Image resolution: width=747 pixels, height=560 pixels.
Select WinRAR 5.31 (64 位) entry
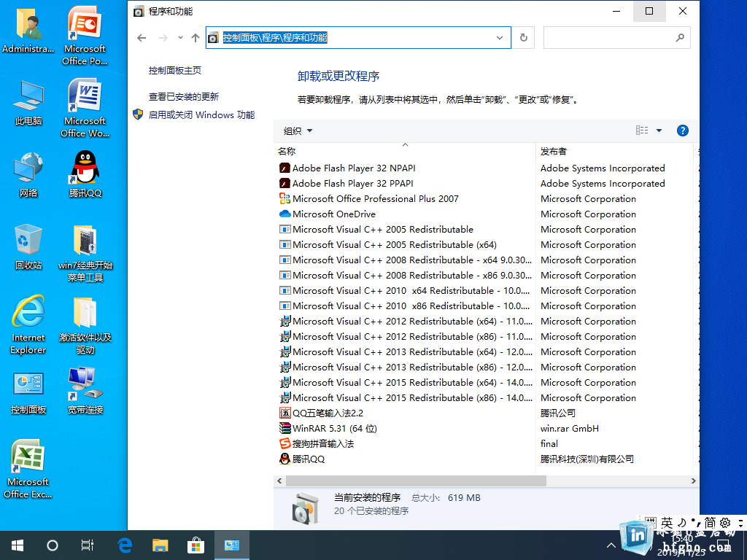[x=334, y=429]
